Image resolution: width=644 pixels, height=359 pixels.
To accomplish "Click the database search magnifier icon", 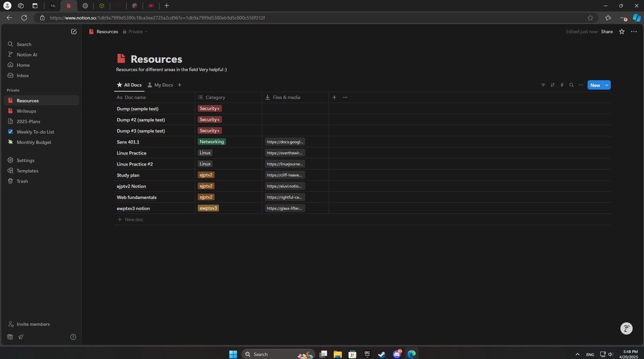I will [572, 85].
